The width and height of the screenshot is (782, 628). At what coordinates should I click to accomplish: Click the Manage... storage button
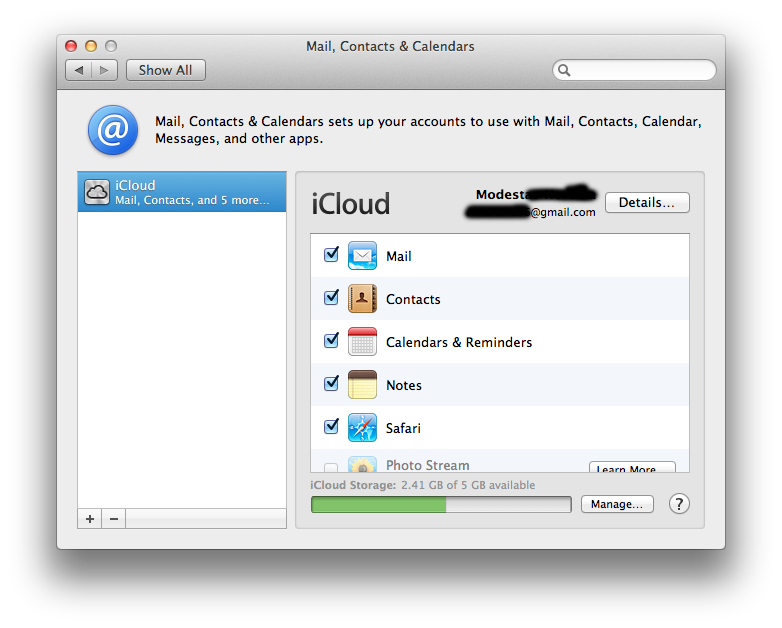click(x=617, y=504)
